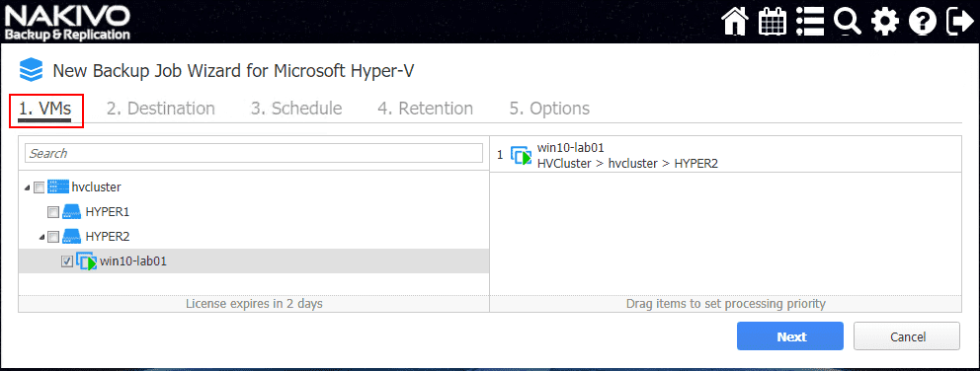Collapse the HYPER2 tree node
The width and height of the screenshot is (980, 371).
[x=41, y=238]
